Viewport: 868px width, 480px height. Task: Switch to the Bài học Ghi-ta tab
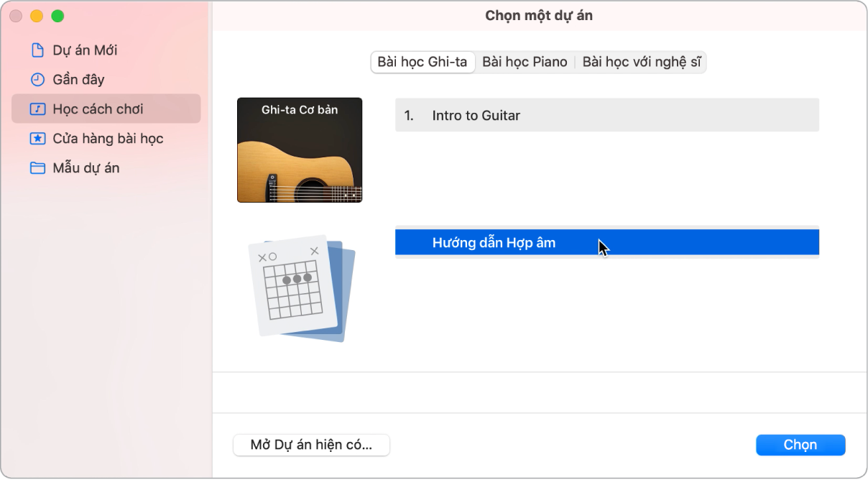point(423,63)
